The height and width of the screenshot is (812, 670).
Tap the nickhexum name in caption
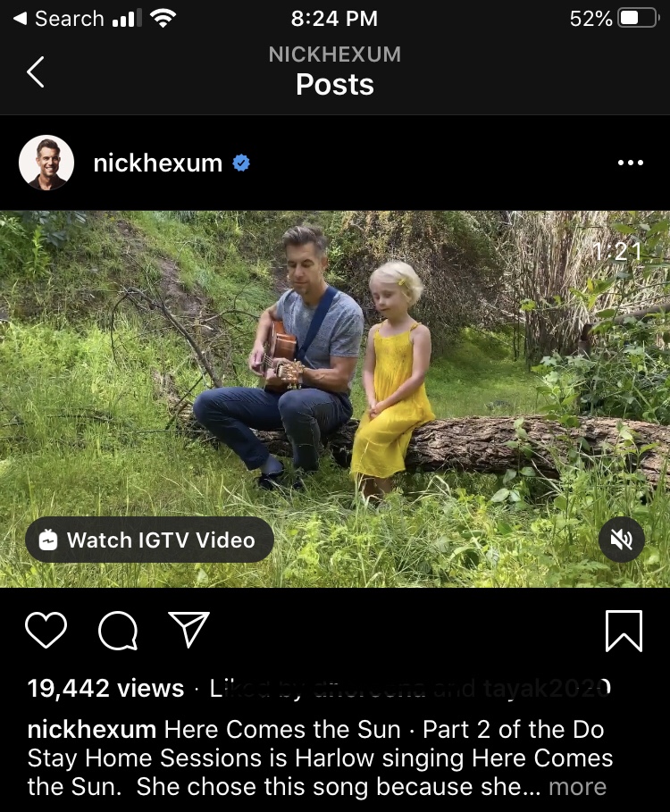point(92,729)
